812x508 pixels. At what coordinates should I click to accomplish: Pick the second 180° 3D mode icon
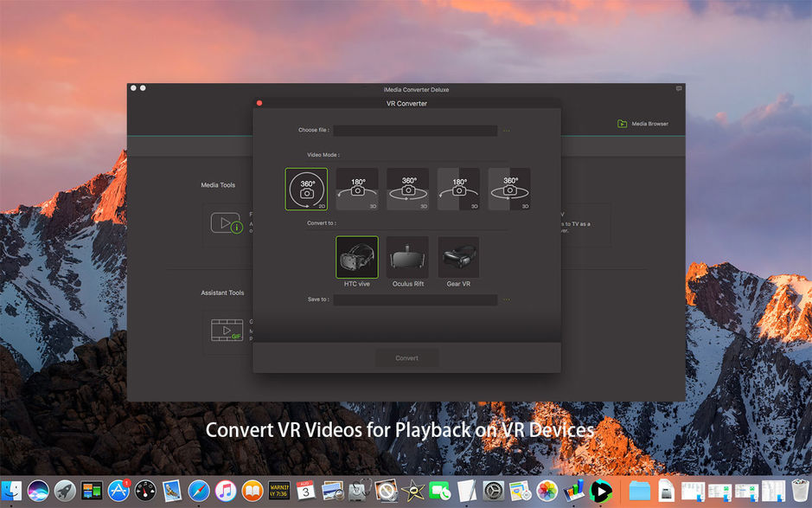(458, 189)
